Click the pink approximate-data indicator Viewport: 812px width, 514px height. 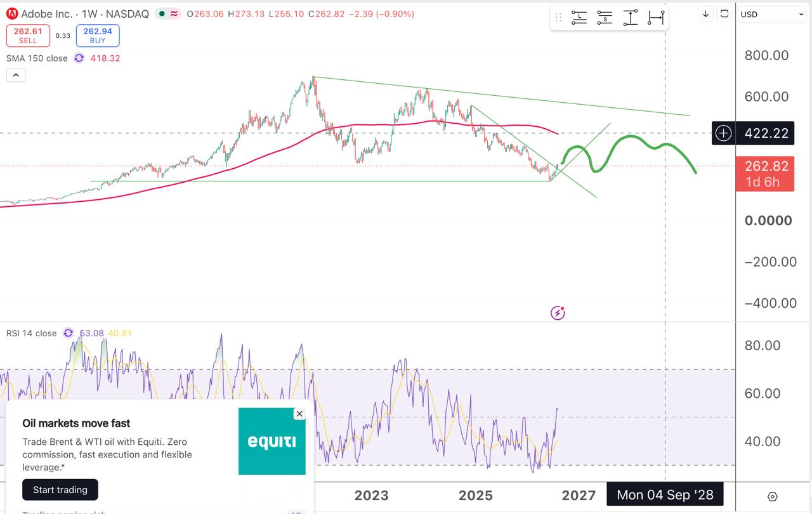pos(174,14)
